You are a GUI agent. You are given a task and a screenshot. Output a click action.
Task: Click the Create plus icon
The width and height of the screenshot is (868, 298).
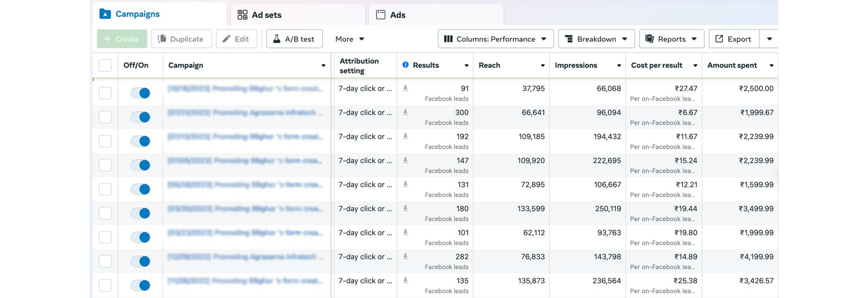point(107,39)
